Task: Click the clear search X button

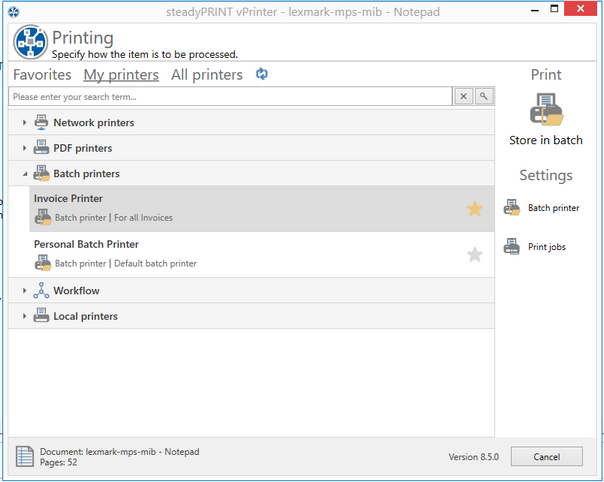Action: click(x=464, y=96)
